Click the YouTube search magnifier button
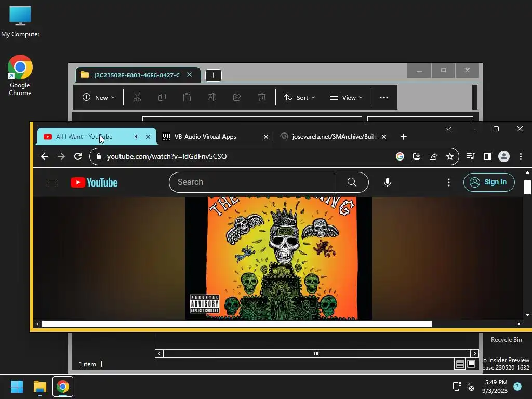This screenshot has height=399, width=532. pyautogui.click(x=352, y=182)
